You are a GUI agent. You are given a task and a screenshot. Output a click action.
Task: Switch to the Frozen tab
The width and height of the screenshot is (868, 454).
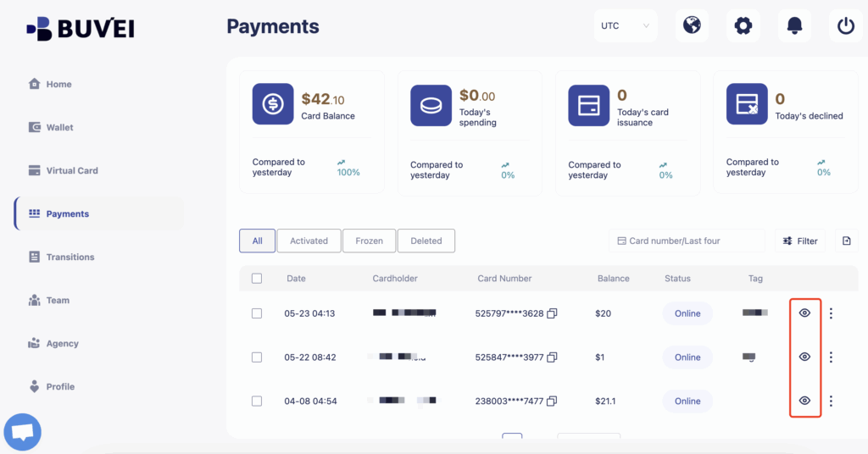click(x=369, y=241)
